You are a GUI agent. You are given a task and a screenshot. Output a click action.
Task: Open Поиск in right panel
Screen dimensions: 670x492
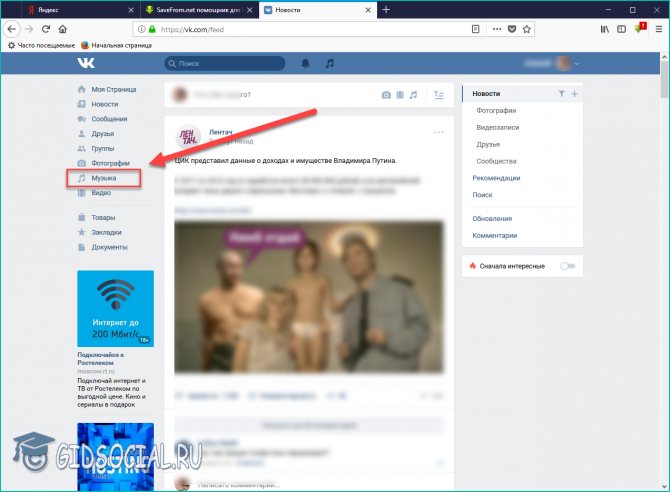click(482, 194)
